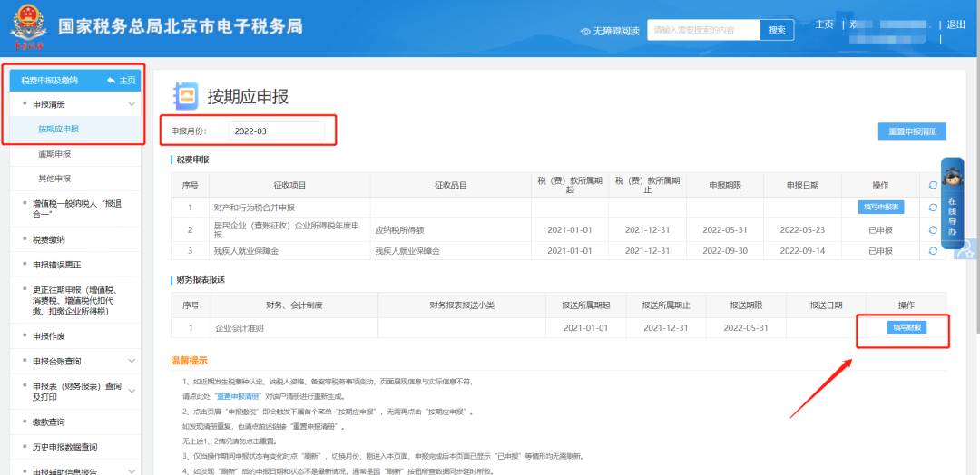This screenshot has height=475, width=980.
Task: Collapse the 申报清册 sidebar section
Action: coord(132,104)
